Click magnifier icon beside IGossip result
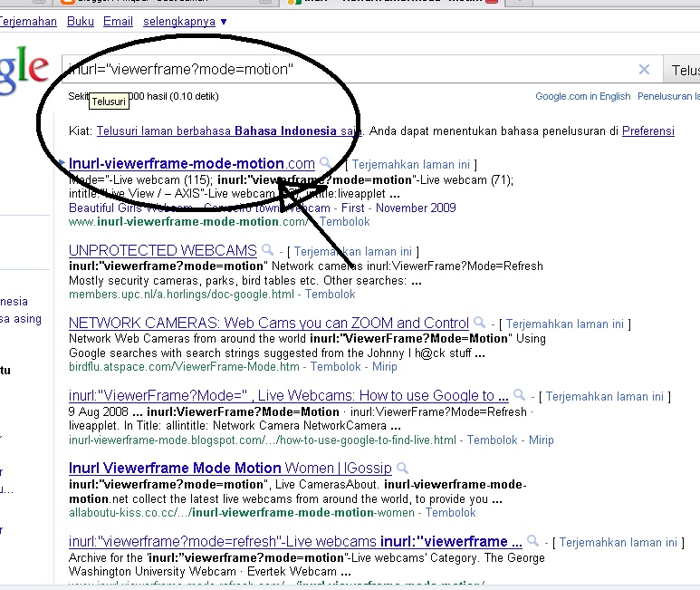The image size is (700, 590). [402, 468]
